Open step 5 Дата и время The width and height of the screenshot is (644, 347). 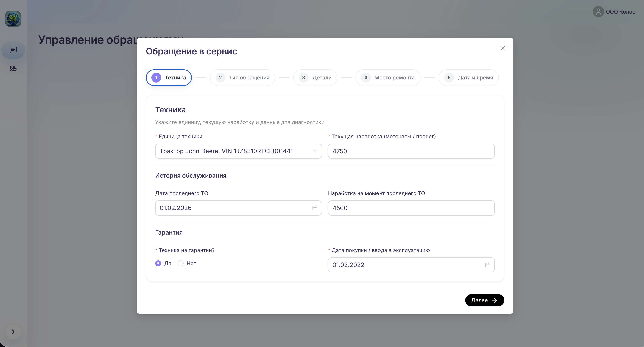point(468,78)
